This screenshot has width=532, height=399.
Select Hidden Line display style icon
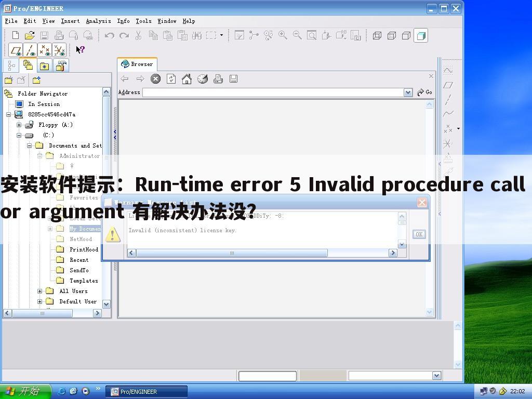(x=392, y=35)
